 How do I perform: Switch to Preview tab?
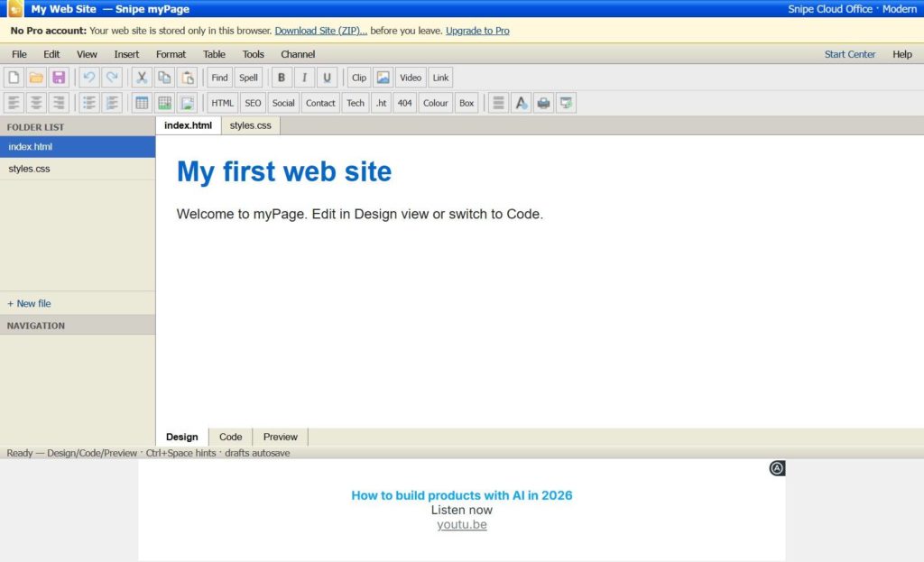pos(281,438)
